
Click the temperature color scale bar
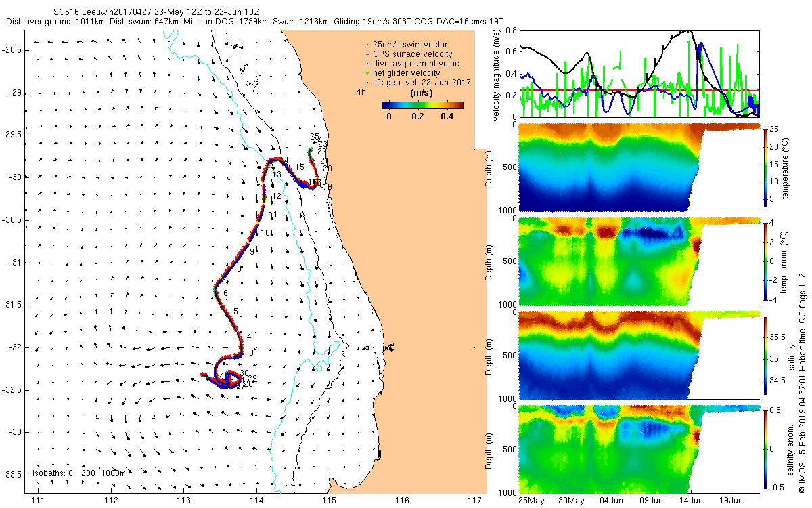[x=765, y=167]
